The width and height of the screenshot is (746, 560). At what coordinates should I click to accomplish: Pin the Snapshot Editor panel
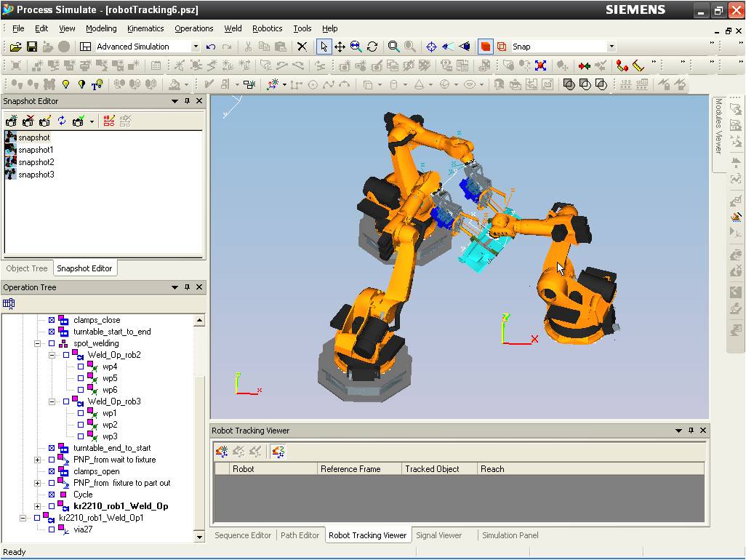pos(187,101)
